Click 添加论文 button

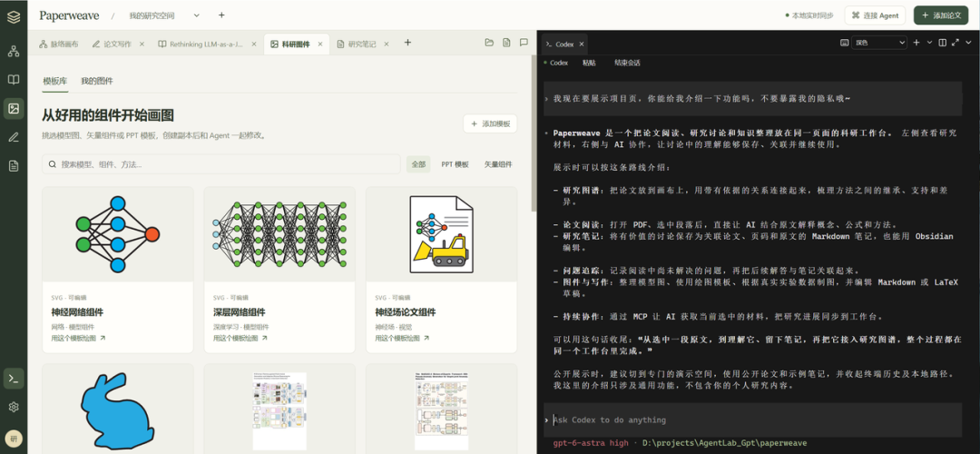(x=941, y=15)
